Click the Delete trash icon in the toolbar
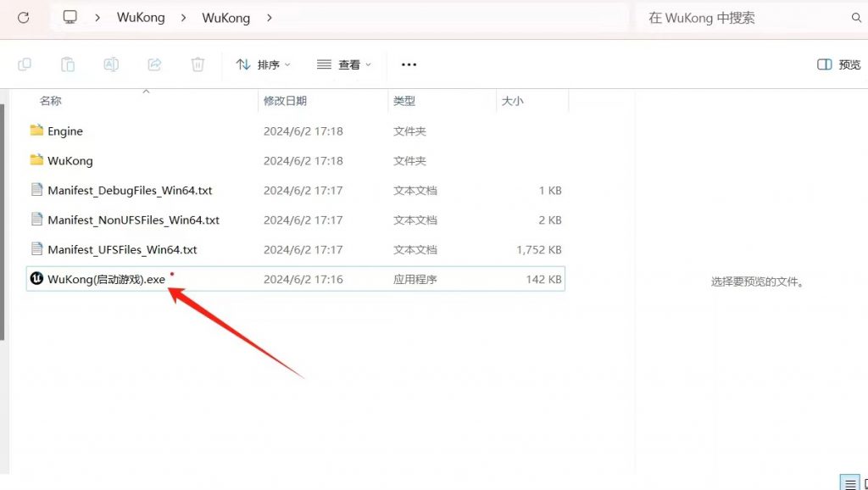This screenshot has width=868, height=490. (198, 64)
